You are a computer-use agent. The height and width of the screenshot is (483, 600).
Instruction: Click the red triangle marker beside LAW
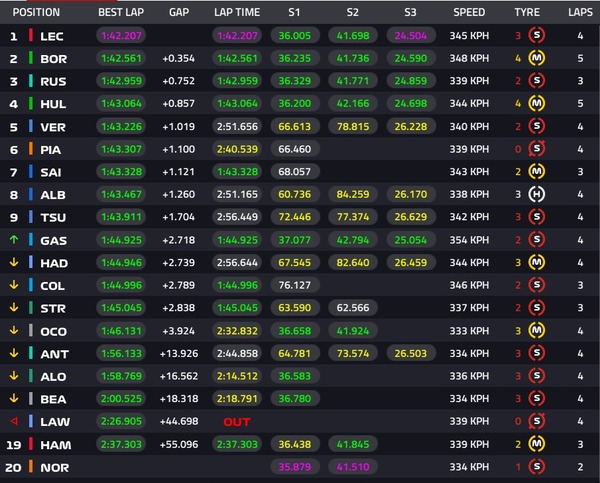pyautogui.click(x=14, y=422)
